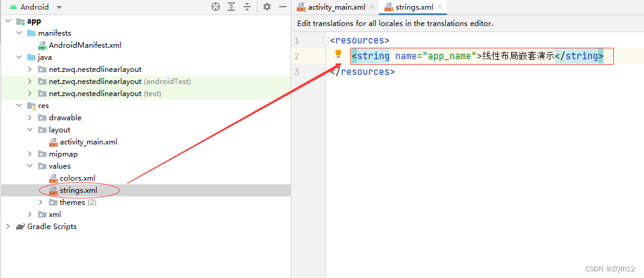The image size is (644, 278).
Task: Click the app module folder icon
Action: (x=21, y=21)
